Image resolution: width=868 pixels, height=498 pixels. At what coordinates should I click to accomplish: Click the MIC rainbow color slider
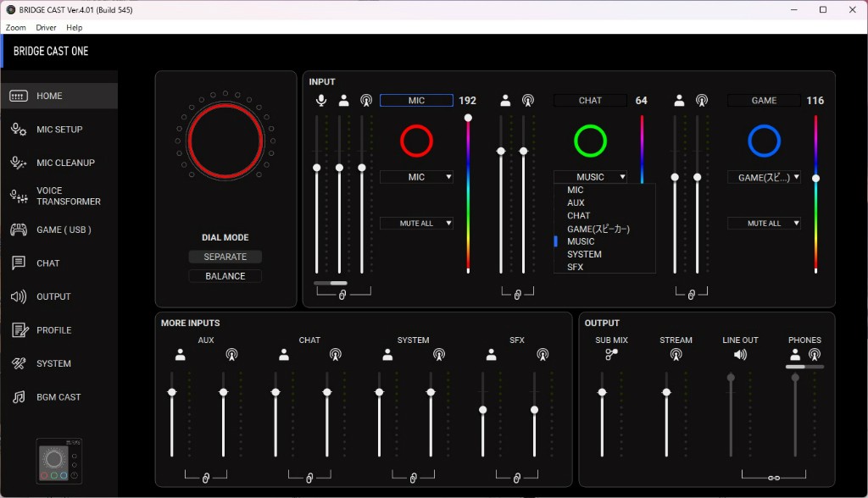[468, 195]
